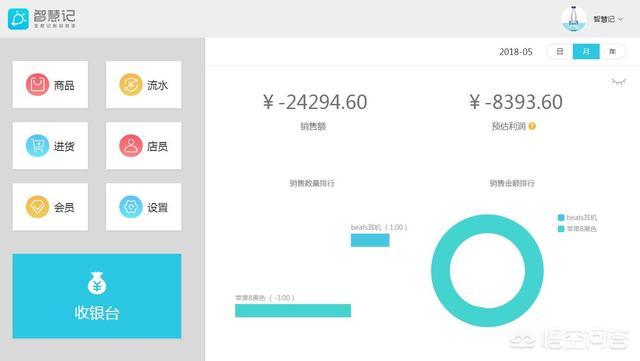The width and height of the screenshot is (640, 361).
Task: Switch to the 日 day view
Action: [x=560, y=51]
